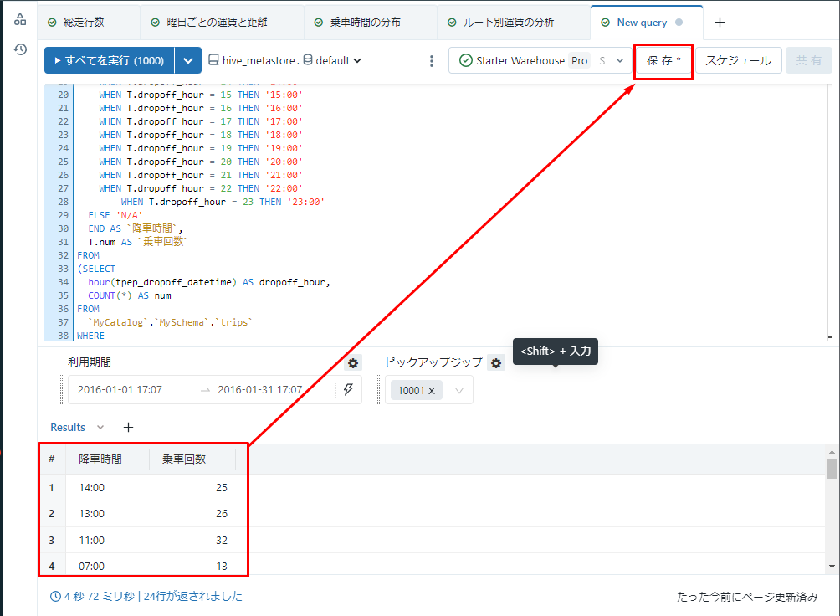The height and width of the screenshot is (616, 840).
Task: Expand the ピックアップジップ value dropdown
Action: (x=459, y=390)
